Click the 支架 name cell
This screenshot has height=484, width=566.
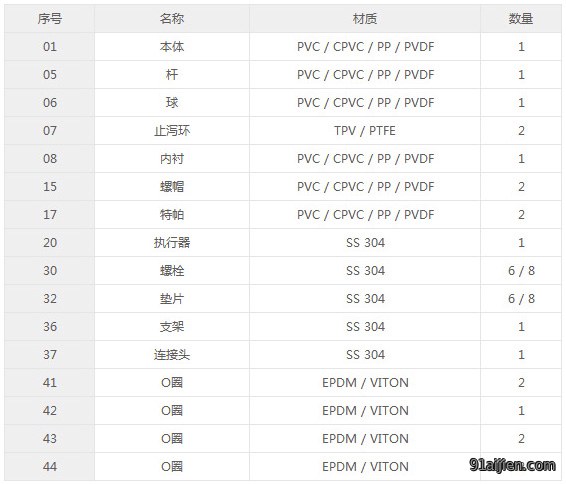(x=172, y=327)
